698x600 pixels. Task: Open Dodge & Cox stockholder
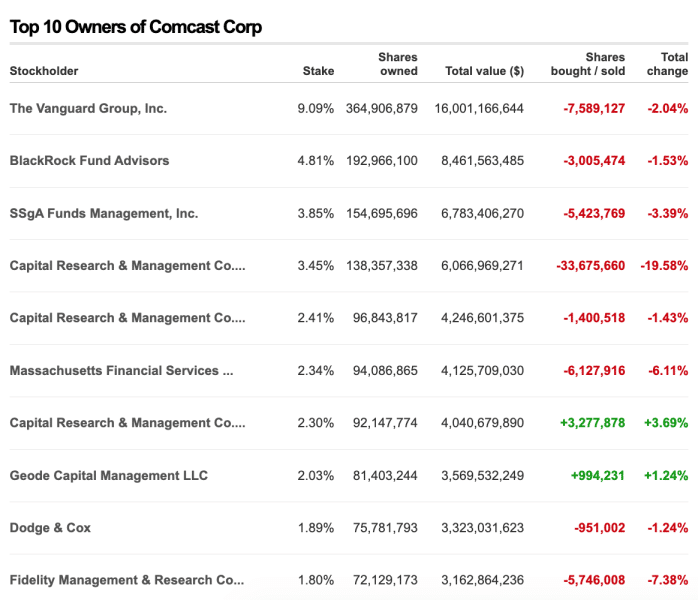point(50,527)
